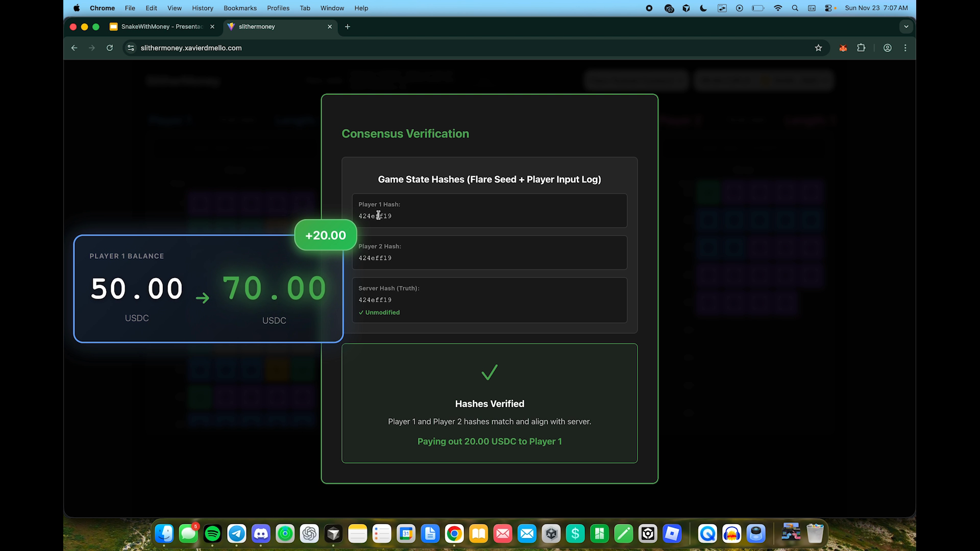Select the Player 1 Hash value

[x=375, y=216]
